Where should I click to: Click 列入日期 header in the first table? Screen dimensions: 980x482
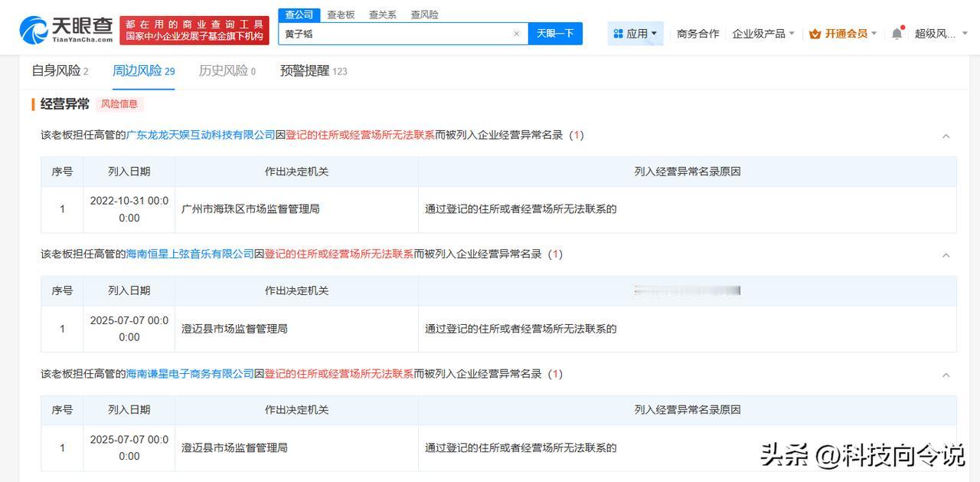129,172
